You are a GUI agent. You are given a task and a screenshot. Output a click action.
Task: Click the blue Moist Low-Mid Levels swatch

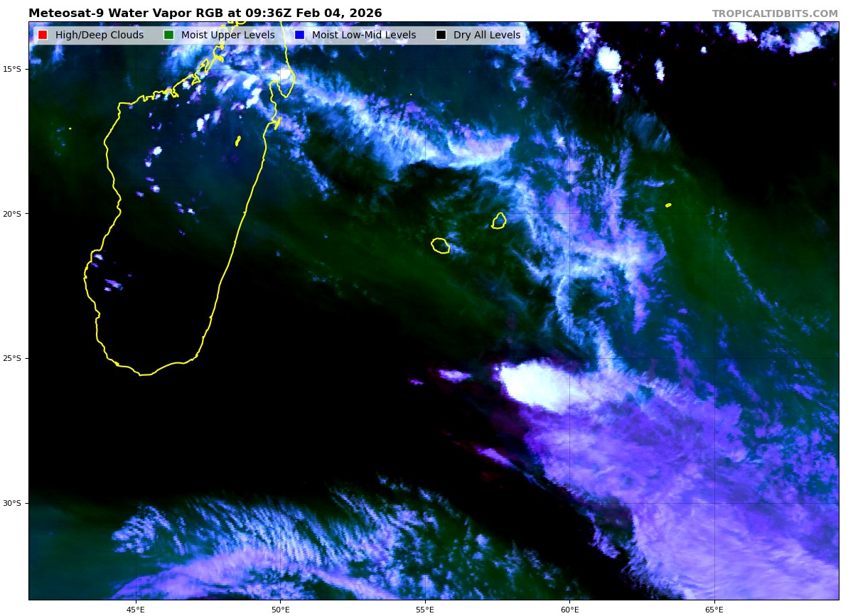299,36
